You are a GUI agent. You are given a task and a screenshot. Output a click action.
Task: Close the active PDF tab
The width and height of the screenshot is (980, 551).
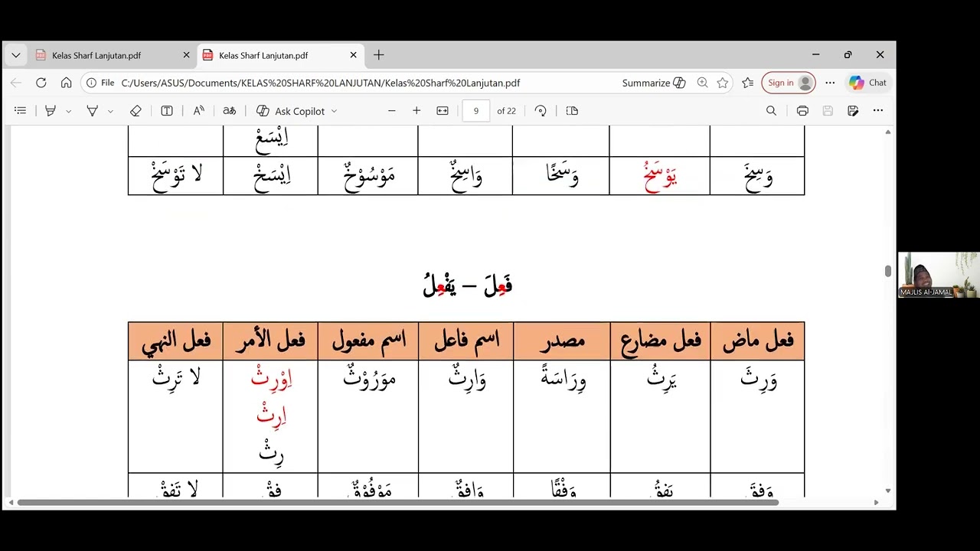353,55
